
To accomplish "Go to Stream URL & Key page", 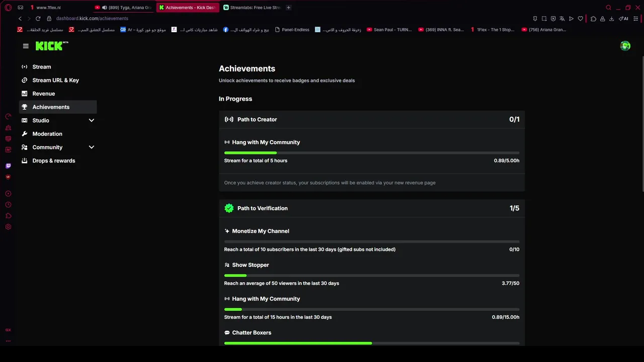I will (x=55, y=80).
